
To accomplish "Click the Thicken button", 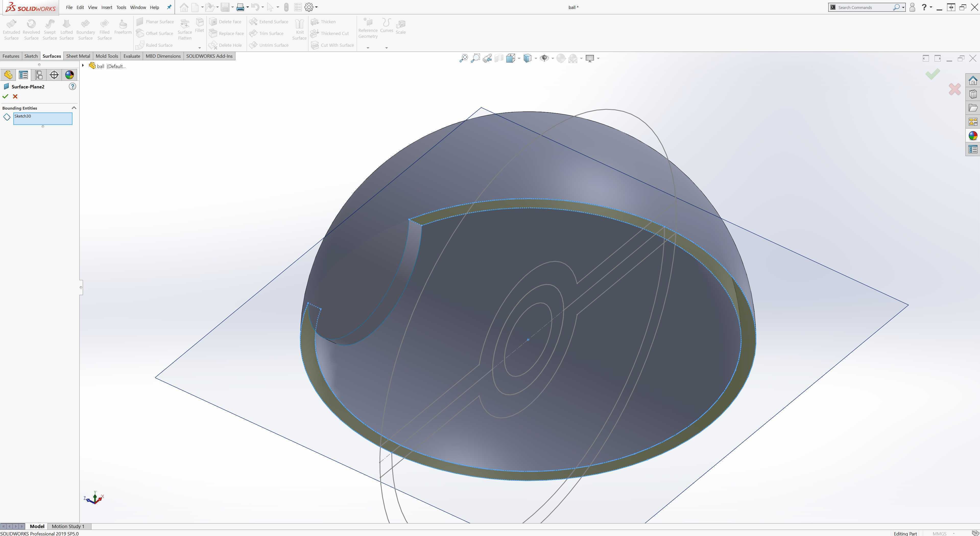I will point(323,22).
